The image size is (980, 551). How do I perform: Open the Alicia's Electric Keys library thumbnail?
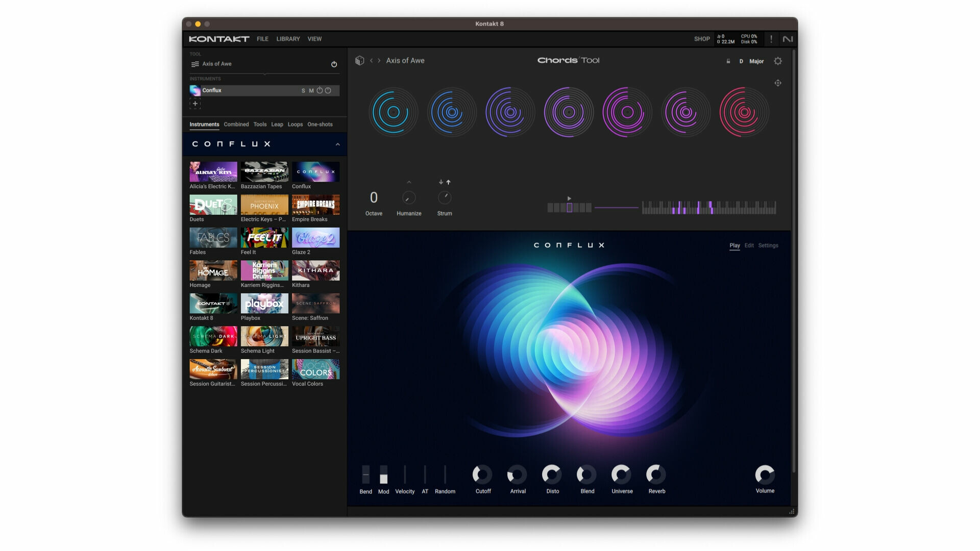point(213,172)
